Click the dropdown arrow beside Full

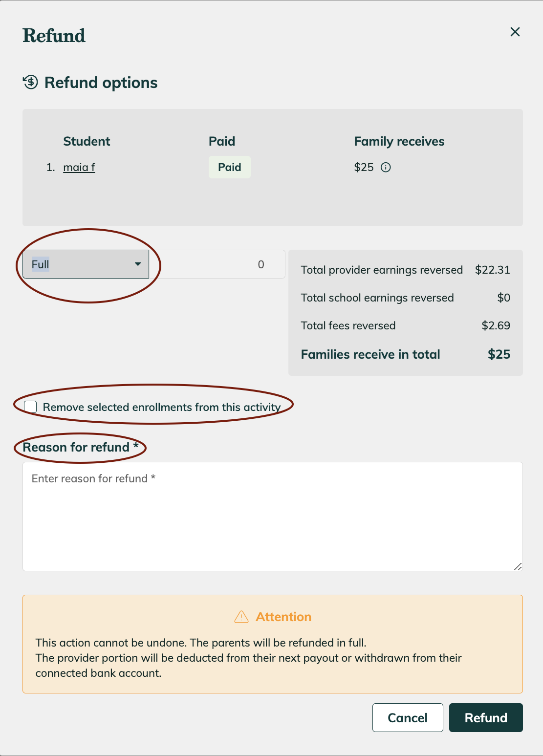(138, 264)
